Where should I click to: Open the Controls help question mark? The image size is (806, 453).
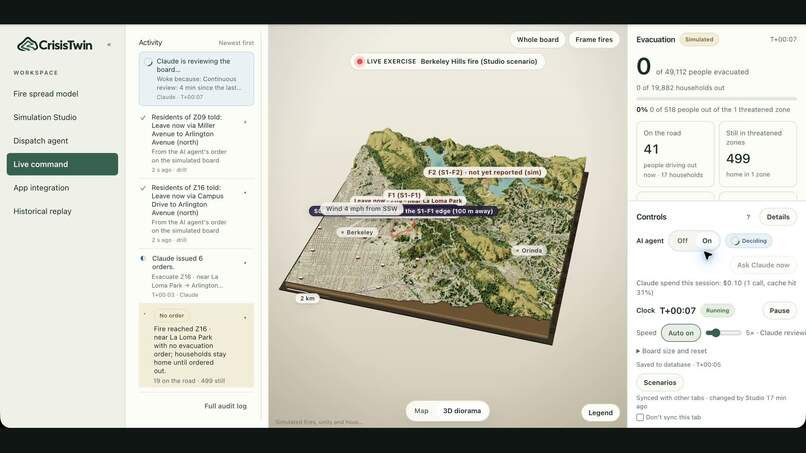click(x=748, y=217)
